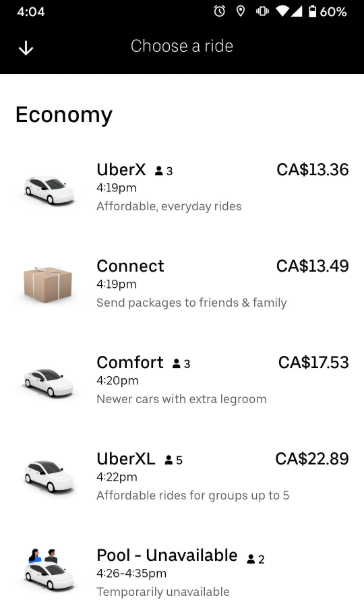The height and width of the screenshot is (612, 364).
Task: Tap the CA$22.89 UberXL price
Action: (312, 459)
